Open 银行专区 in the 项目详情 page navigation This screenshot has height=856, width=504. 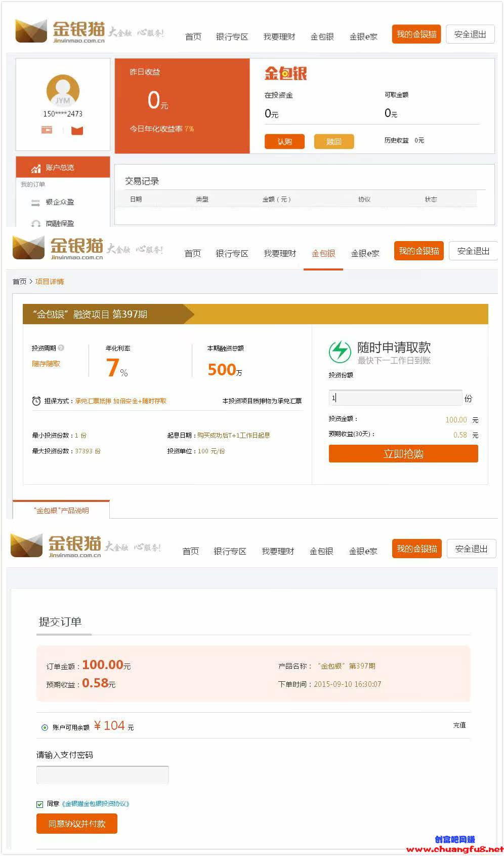coord(232,253)
